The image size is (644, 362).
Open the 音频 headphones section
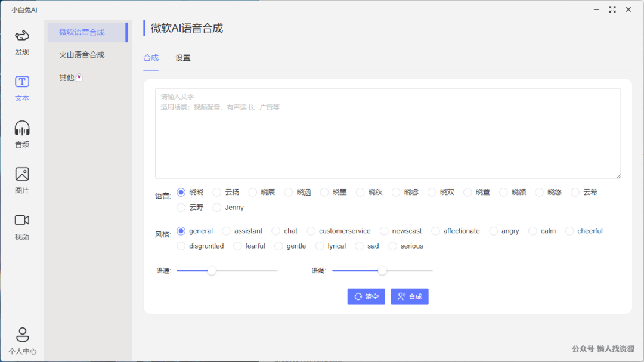22,135
